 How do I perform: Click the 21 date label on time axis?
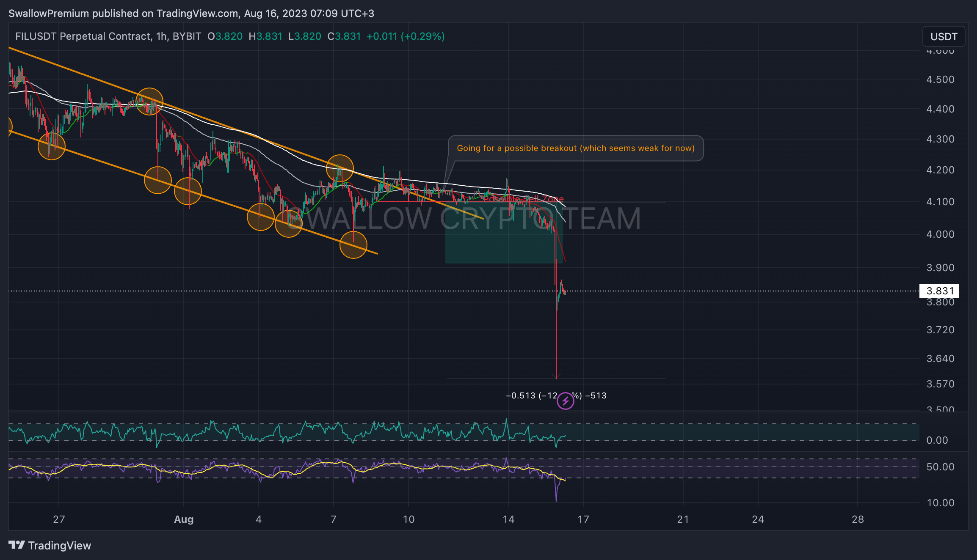pyautogui.click(x=683, y=519)
